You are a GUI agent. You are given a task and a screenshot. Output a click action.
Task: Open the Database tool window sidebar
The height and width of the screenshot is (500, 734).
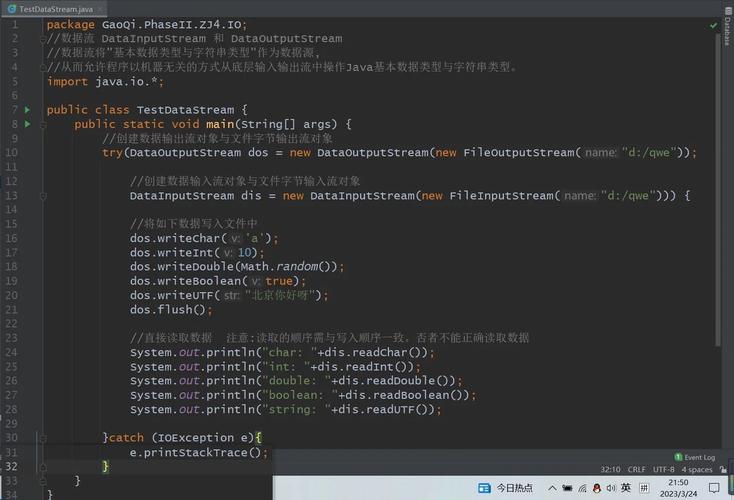[728, 26]
